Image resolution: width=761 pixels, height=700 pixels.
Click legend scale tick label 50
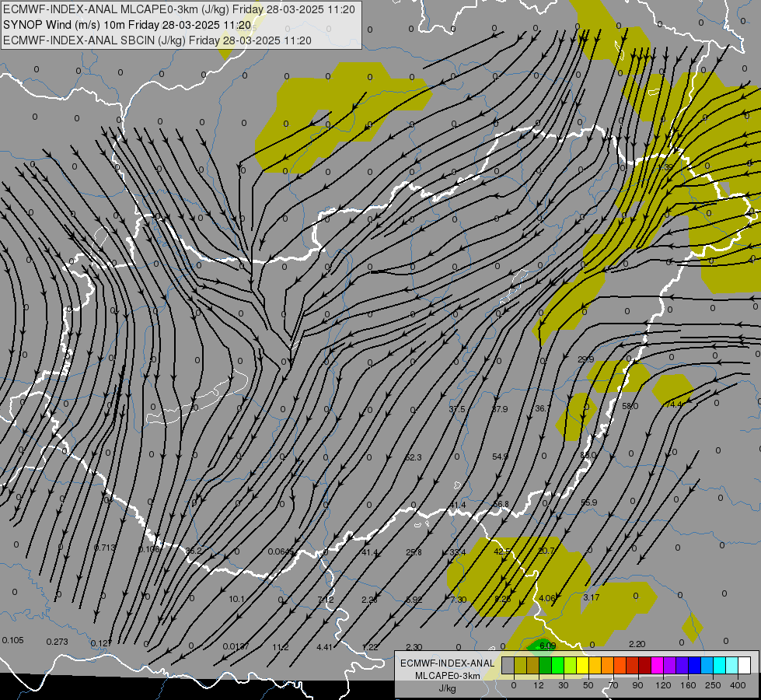click(x=588, y=685)
